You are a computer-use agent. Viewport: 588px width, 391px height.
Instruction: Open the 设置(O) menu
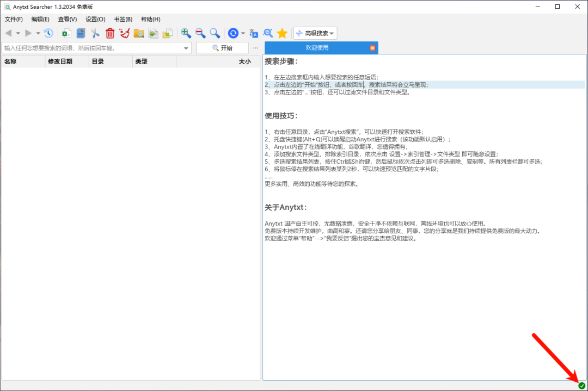pos(96,19)
